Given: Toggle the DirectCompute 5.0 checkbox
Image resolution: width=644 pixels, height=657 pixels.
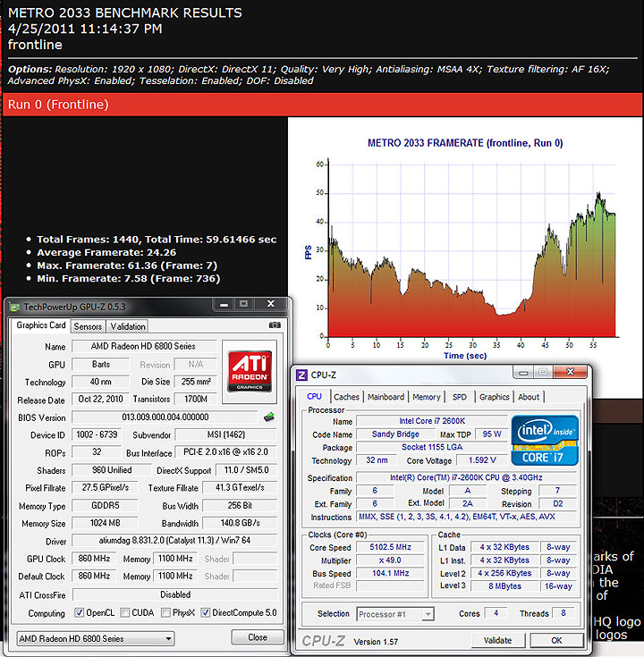Looking at the screenshot, I should (205, 612).
